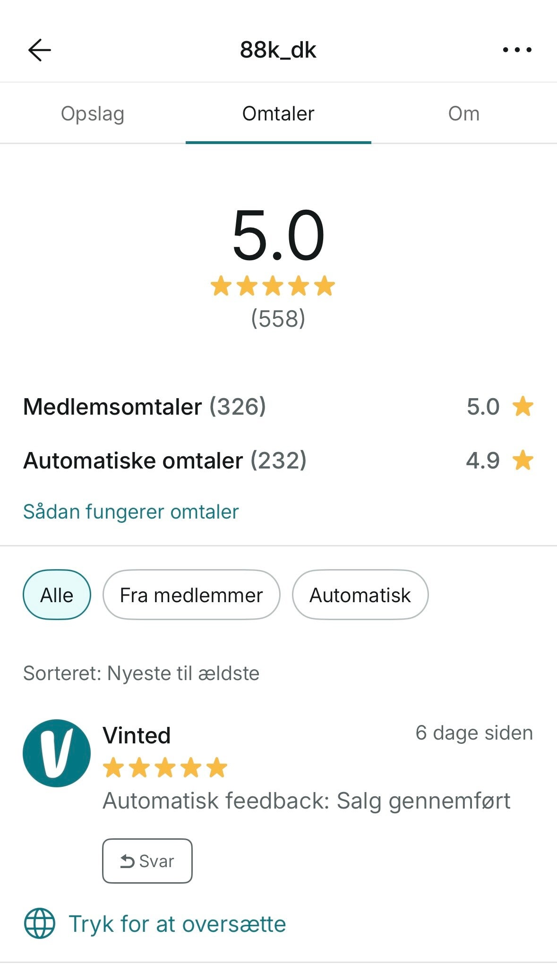Viewport: 557px width, 980px height.
Task: Tap the five-star overall rating row
Action: pos(273,286)
